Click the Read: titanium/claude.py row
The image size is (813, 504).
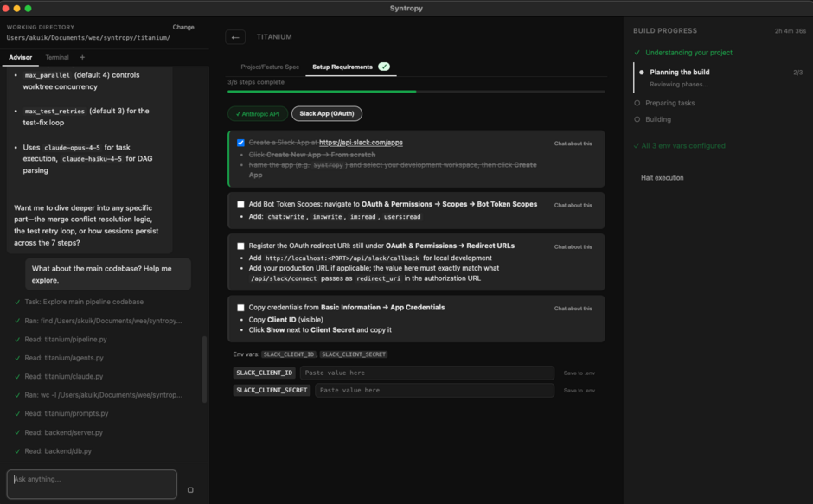point(63,376)
